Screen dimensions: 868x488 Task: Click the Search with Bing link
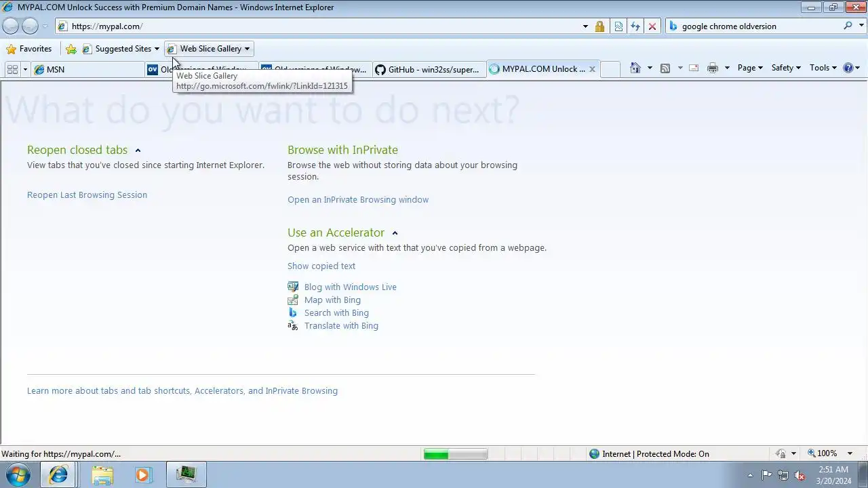336,313
